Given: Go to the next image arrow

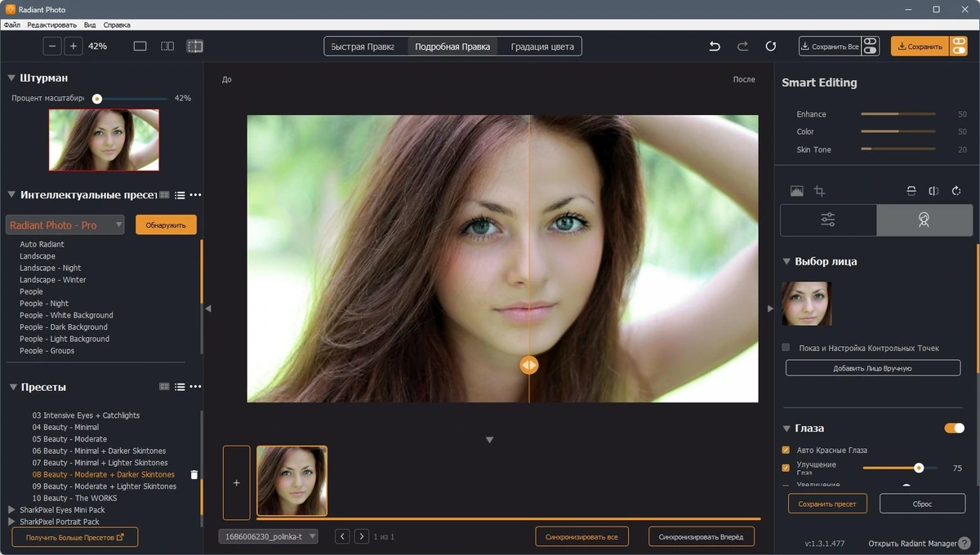Looking at the screenshot, I should 362,536.
